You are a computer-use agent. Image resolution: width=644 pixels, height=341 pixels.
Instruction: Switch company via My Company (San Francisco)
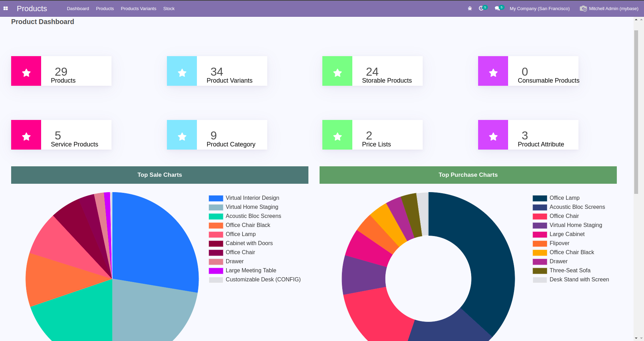(x=539, y=8)
